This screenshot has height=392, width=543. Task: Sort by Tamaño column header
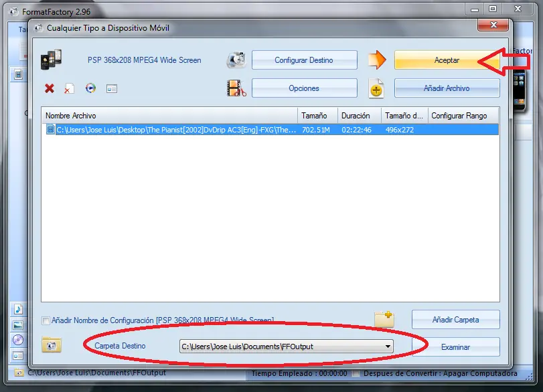317,116
